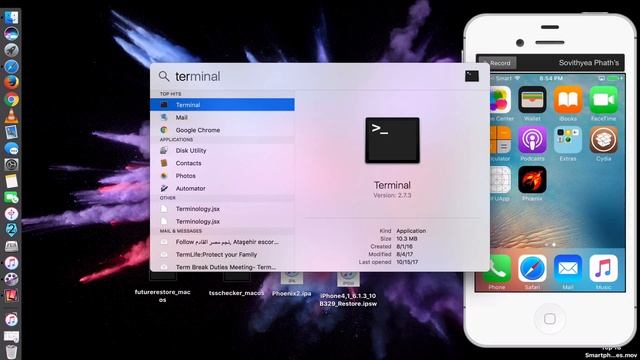This screenshot has height=360, width=640.
Task: Launch Phoenix jailbreak app on the iPhone
Action: coord(532,180)
